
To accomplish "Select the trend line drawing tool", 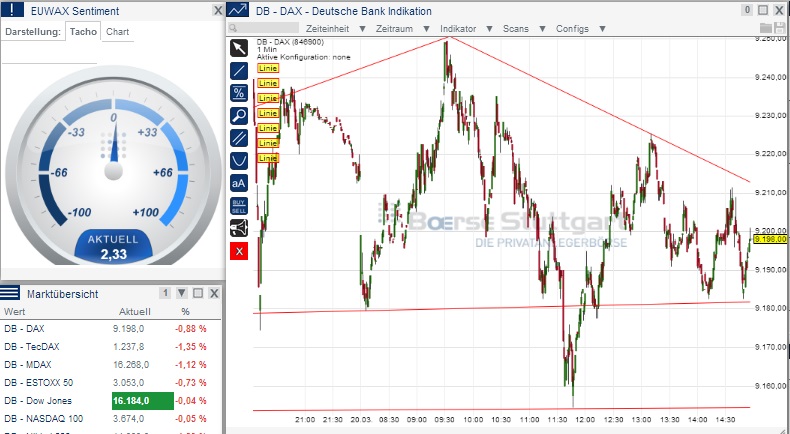I will (239, 71).
